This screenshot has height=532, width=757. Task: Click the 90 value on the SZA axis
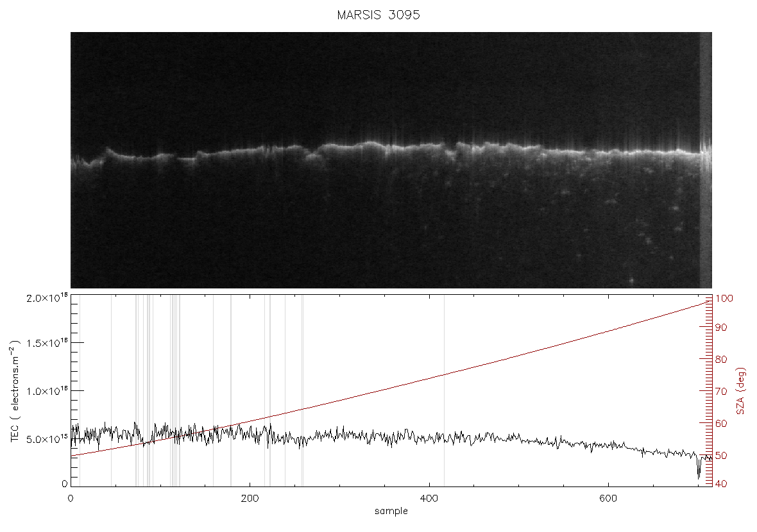[x=721, y=328]
